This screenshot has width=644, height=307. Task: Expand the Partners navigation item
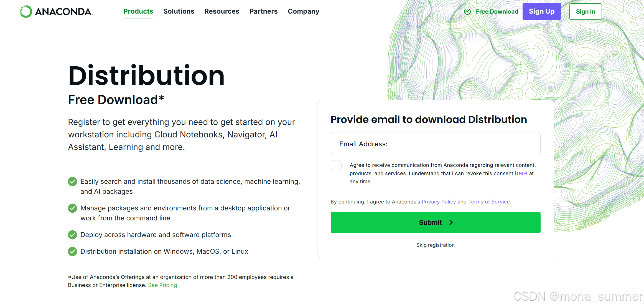tap(263, 11)
